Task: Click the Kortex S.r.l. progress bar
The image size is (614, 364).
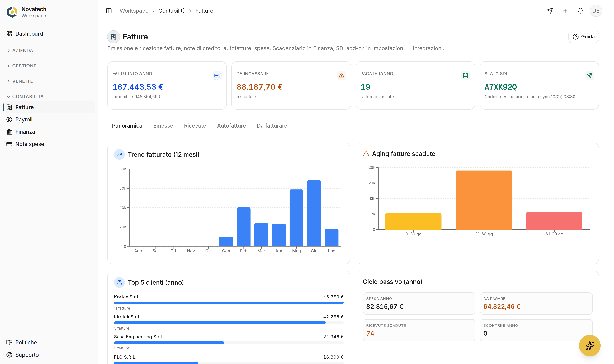Action: coord(229,303)
